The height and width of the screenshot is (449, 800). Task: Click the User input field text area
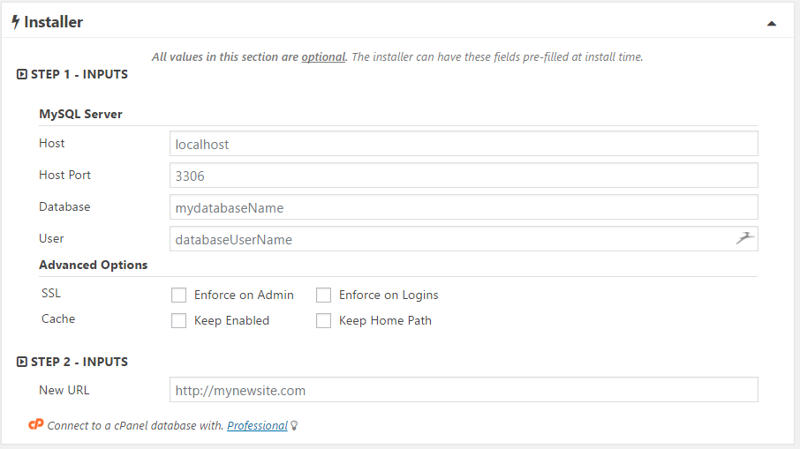pos(450,239)
